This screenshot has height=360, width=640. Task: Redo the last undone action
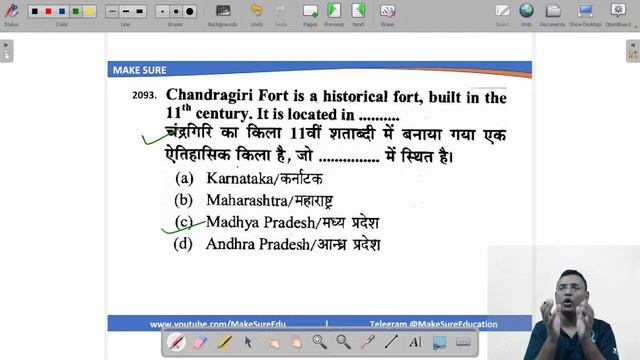280,15
